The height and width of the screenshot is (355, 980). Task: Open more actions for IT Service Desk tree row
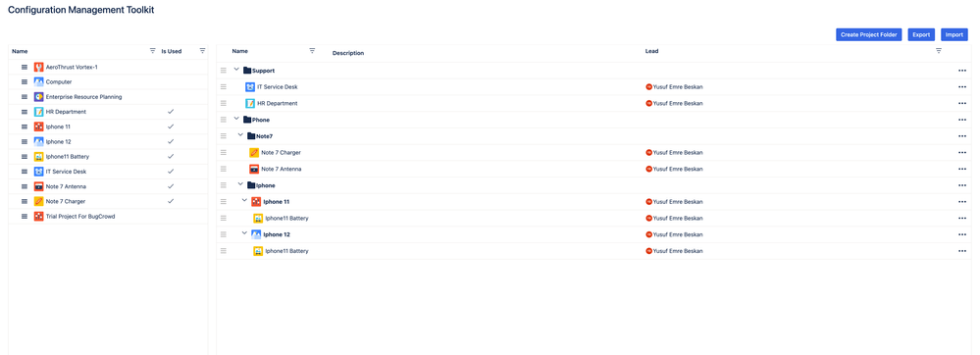pyautogui.click(x=962, y=87)
